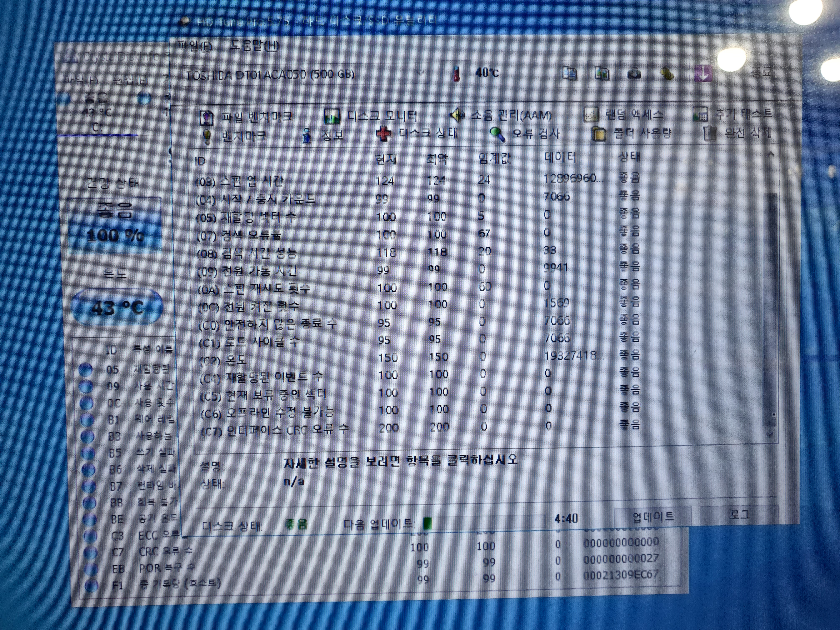Click the 정보 info icon
This screenshot has width=840, height=630.
pyautogui.click(x=307, y=136)
